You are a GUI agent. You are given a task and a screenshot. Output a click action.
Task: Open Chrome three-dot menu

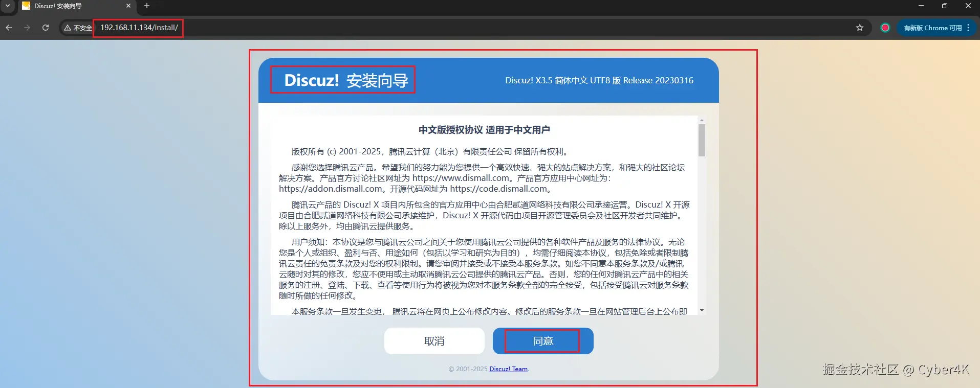pos(968,28)
